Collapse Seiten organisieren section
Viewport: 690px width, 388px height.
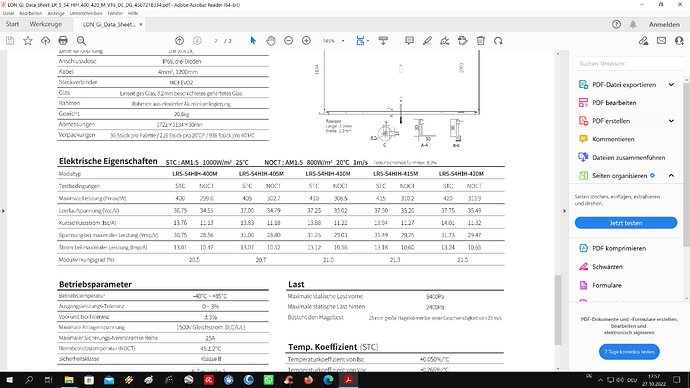[x=671, y=176]
